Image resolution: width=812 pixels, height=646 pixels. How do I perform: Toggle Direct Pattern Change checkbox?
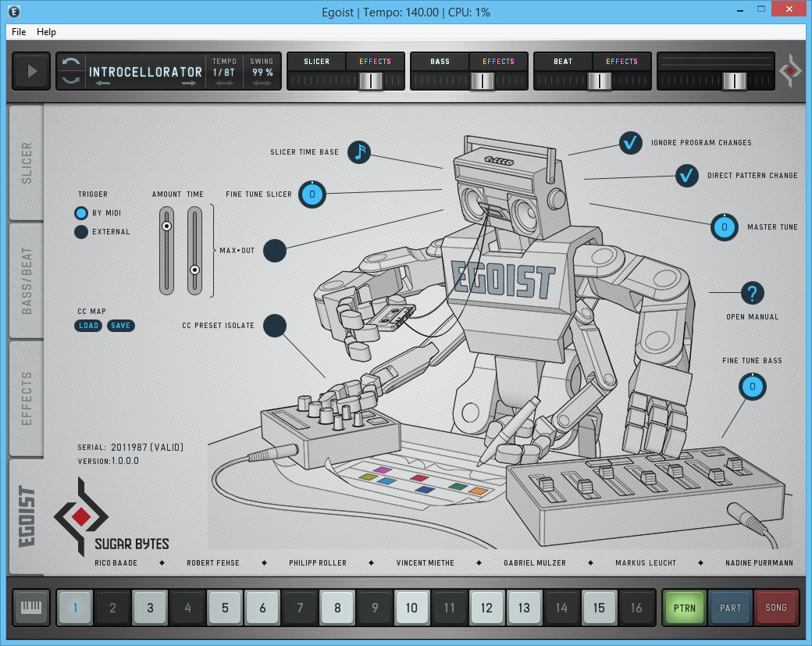coord(686,176)
